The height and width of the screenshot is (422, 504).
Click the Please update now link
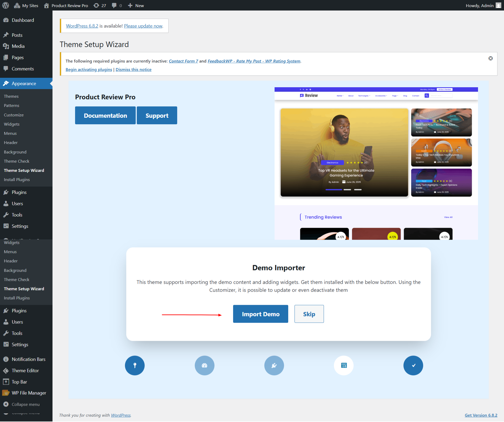(x=143, y=26)
